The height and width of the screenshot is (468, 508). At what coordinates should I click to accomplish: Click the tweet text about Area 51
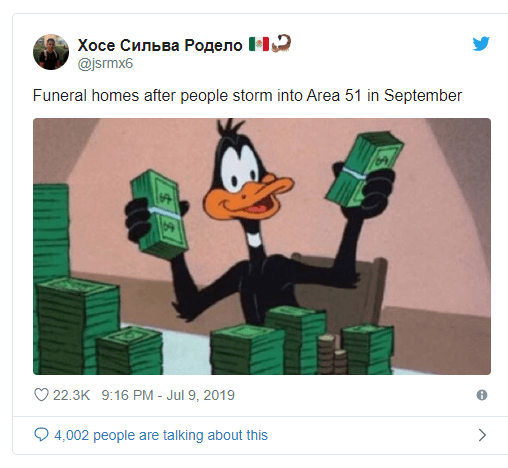[247, 96]
